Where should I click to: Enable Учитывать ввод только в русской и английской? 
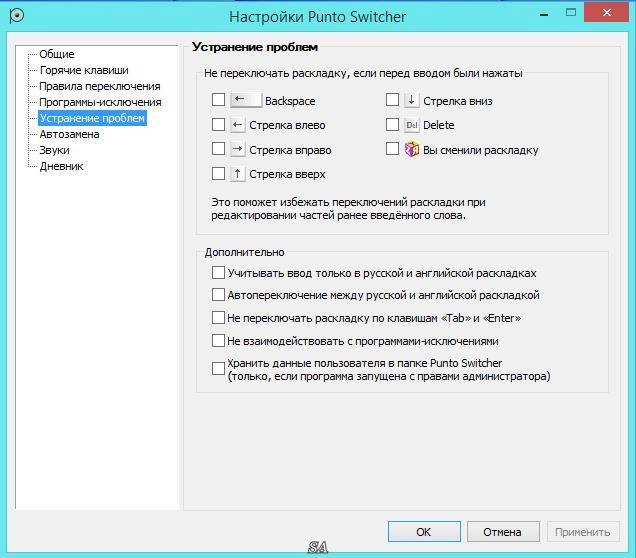pyautogui.click(x=218, y=273)
